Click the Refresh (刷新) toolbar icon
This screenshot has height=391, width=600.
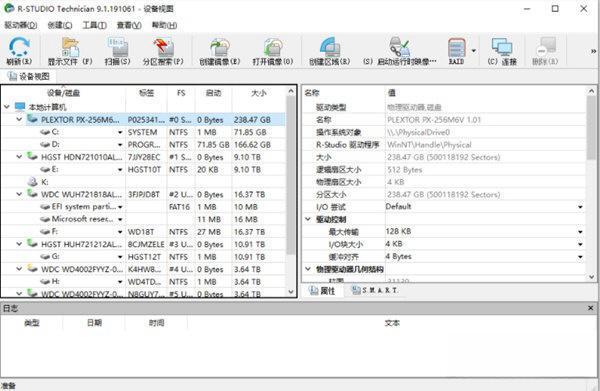point(19,51)
